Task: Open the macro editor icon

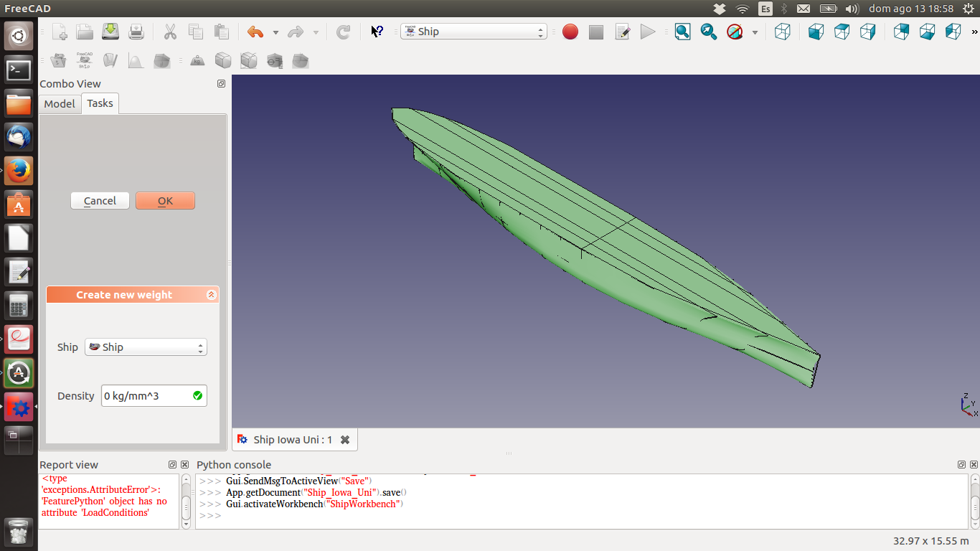Action: pyautogui.click(x=623, y=32)
